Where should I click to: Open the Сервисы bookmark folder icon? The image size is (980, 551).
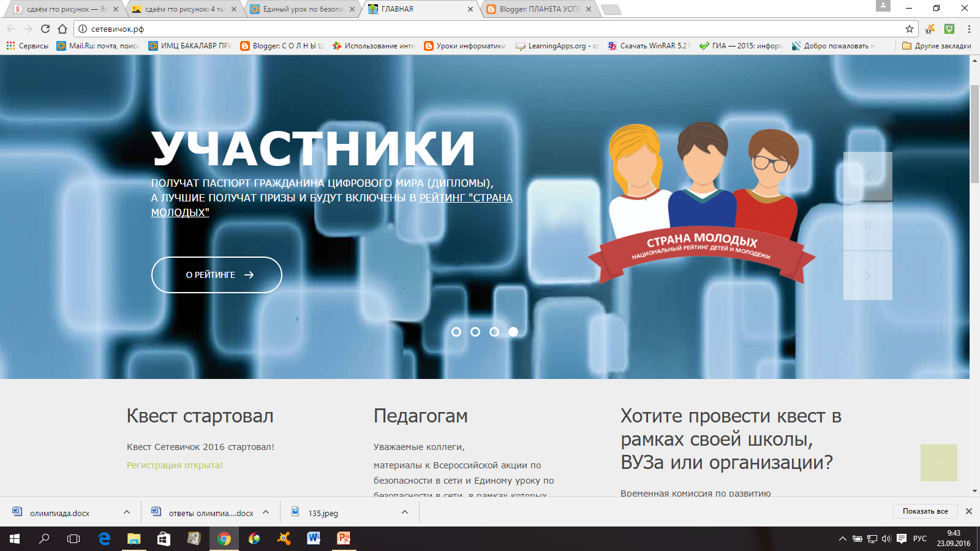(x=9, y=45)
